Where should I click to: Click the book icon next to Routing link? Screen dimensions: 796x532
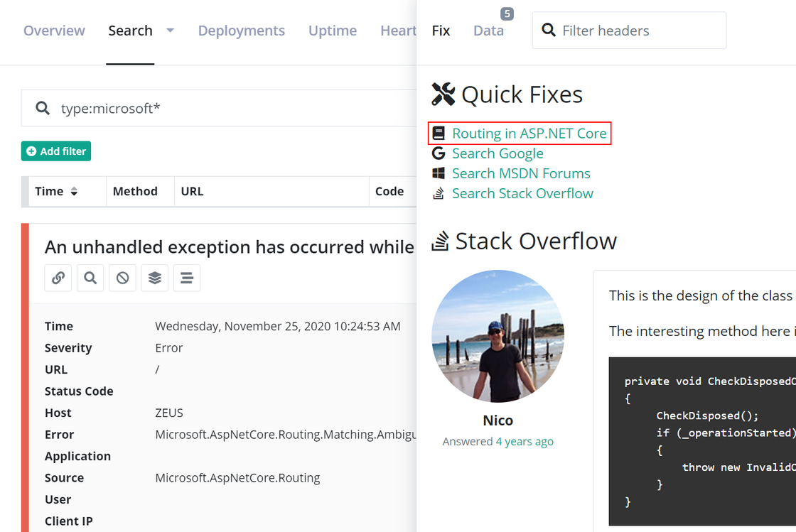pos(439,134)
